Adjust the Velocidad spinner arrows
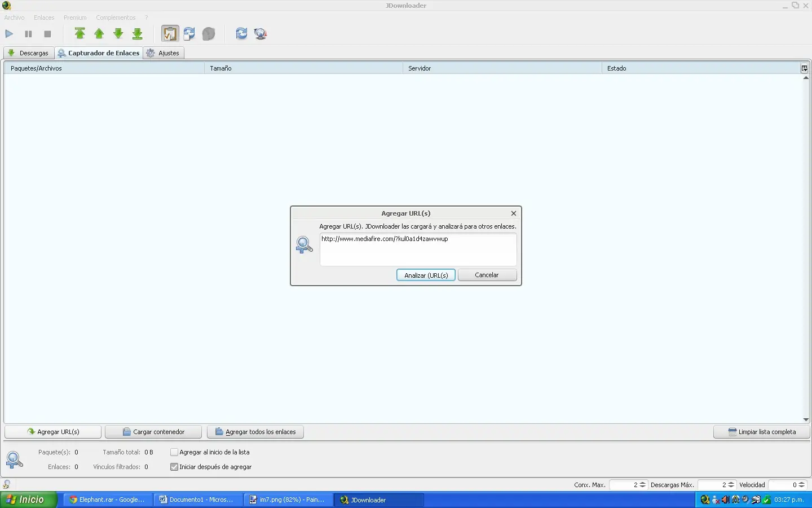 pyautogui.click(x=802, y=485)
